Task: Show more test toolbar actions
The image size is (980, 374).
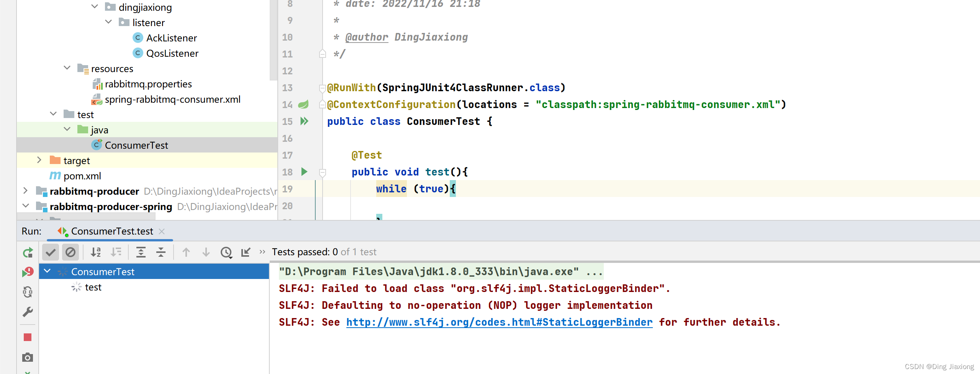Action: [262, 252]
